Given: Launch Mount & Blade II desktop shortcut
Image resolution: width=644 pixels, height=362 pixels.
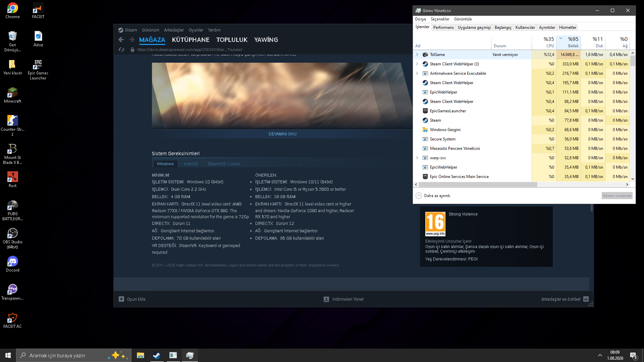Looking at the screenshot, I should click(12, 154).
